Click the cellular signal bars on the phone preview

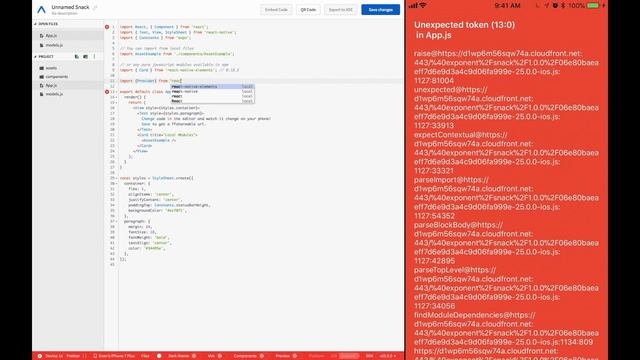tap(413, 6)
